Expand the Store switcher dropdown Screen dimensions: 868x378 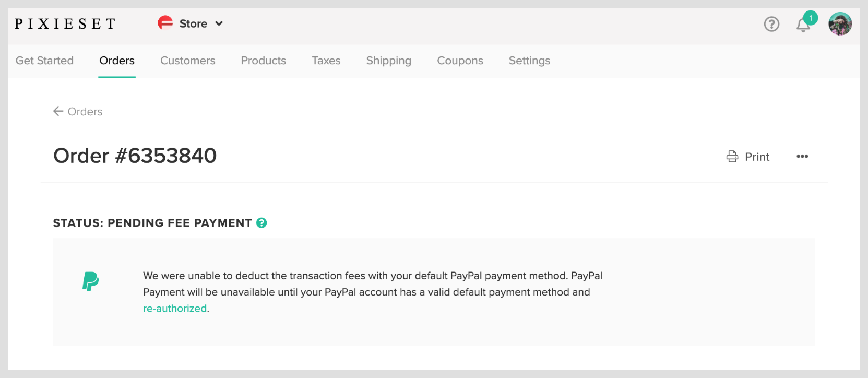[x=219, y=23]
